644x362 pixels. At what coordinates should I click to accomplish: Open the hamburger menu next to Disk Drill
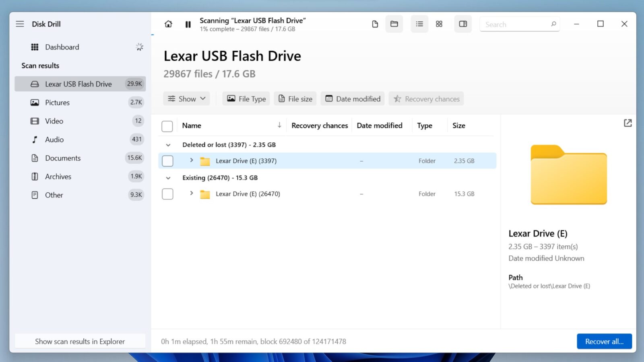click(20, 24)
